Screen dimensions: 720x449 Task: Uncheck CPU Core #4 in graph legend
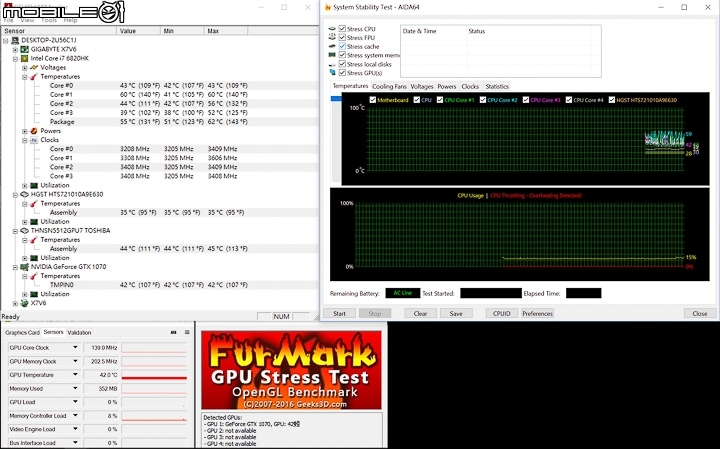tap(569, 100)
